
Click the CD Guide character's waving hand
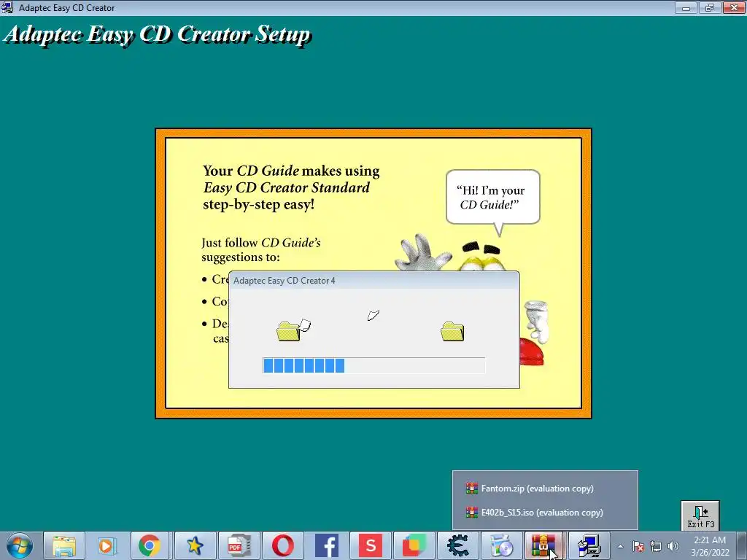(422, 252)
